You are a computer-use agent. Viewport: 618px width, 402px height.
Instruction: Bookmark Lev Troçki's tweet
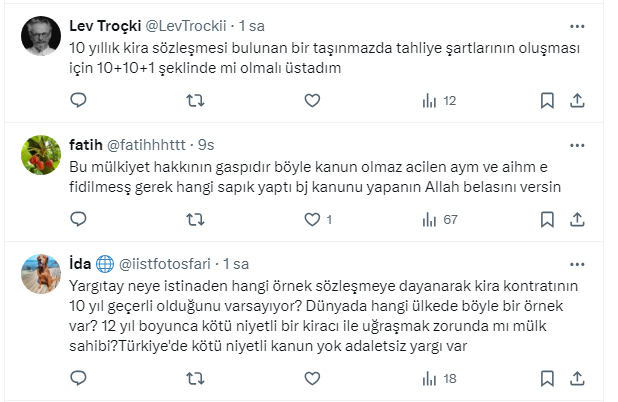[547, 100]
